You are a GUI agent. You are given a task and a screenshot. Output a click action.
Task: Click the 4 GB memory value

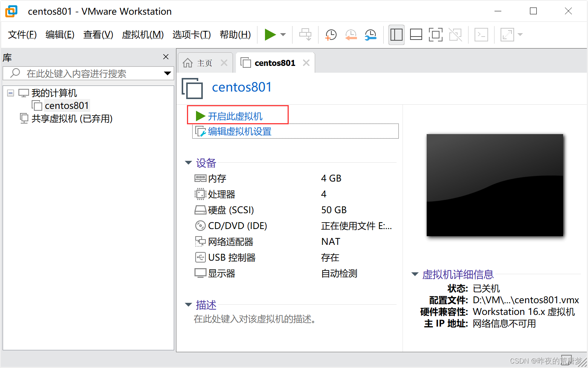tap(331, 178)
